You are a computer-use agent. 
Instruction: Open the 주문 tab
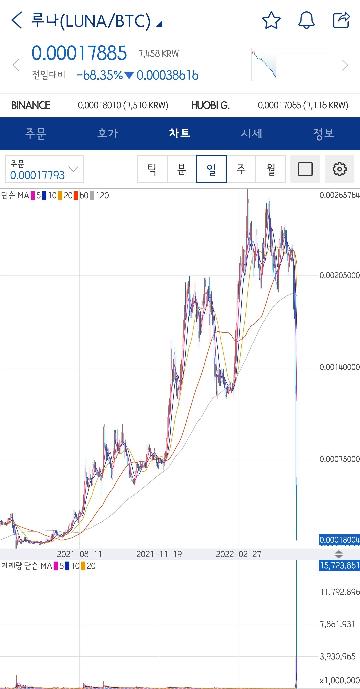[36, 134]
